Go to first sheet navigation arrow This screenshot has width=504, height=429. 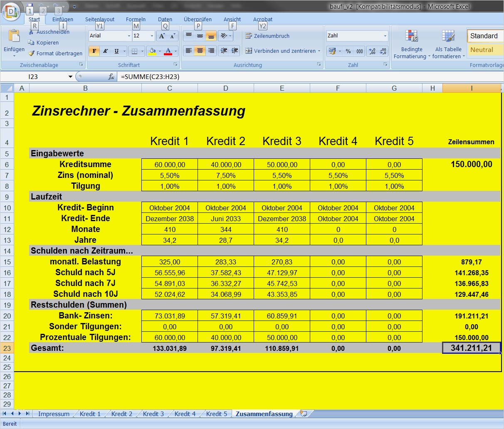5,414
